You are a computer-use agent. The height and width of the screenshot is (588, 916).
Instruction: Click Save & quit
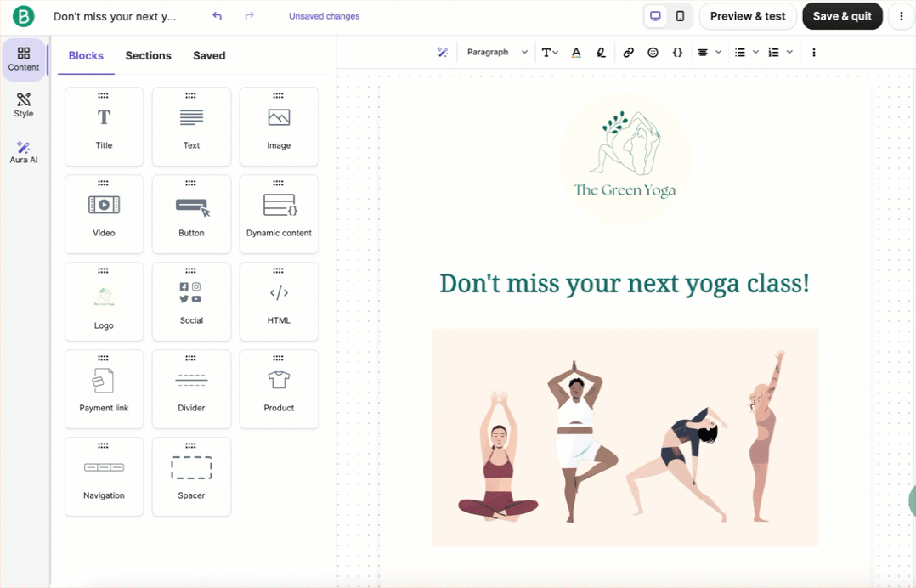click(842, 16)
